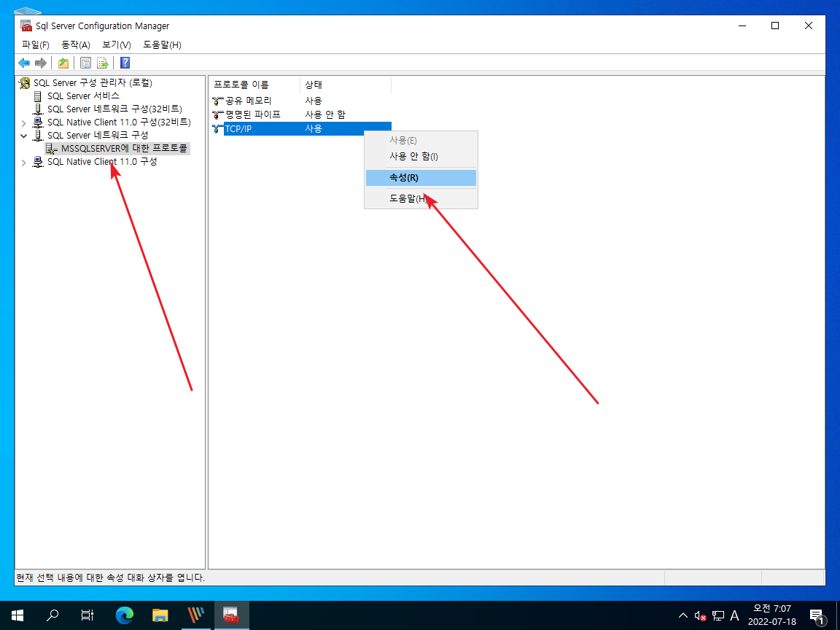The height and width of the screenshot is (630, 840).
Task: Collapse SQL Server 네트워크 구성 node
Action: click(x=23, y=136)
